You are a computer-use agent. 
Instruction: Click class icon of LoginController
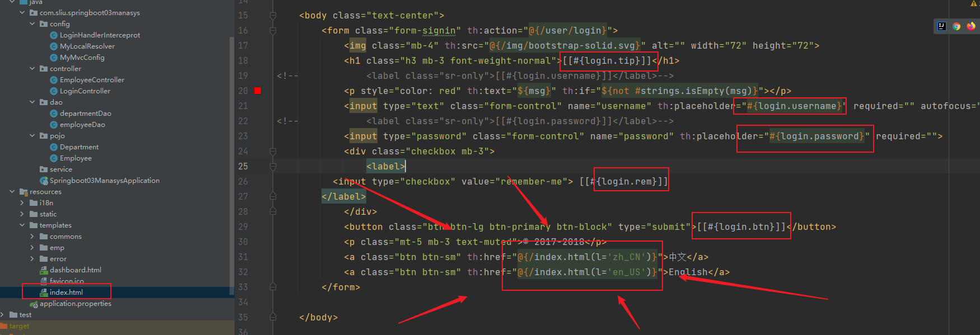pyautogui.click(x=54, y=91)
